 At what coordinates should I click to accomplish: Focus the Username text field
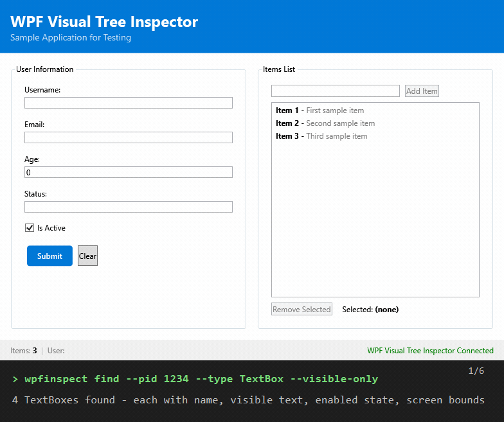(x=129, y=103)
